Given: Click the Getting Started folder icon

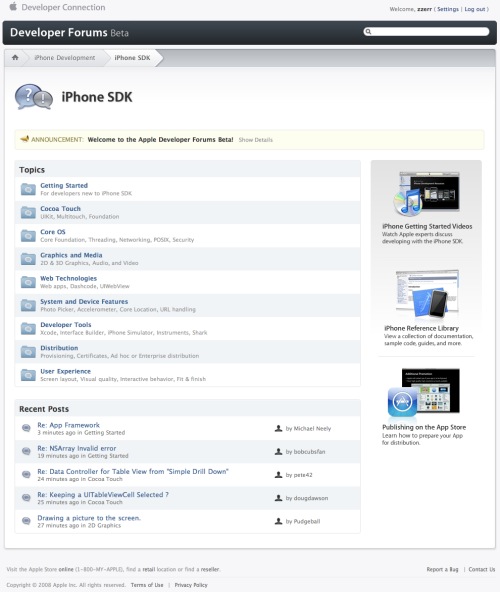Looking at the screenshot, I should tap(28, 189).
